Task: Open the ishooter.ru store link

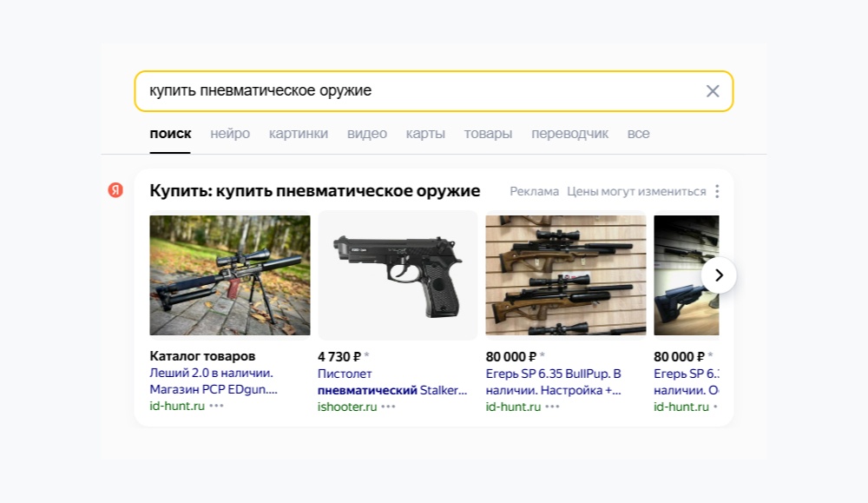Action: pyautogui.click(x=345, y=405)
